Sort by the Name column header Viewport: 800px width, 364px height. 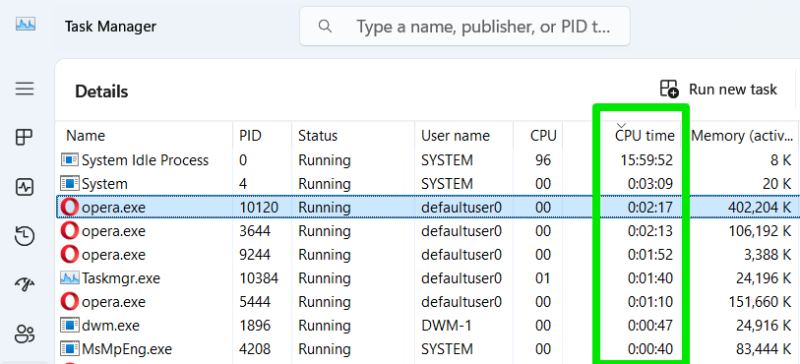[144, 136]
